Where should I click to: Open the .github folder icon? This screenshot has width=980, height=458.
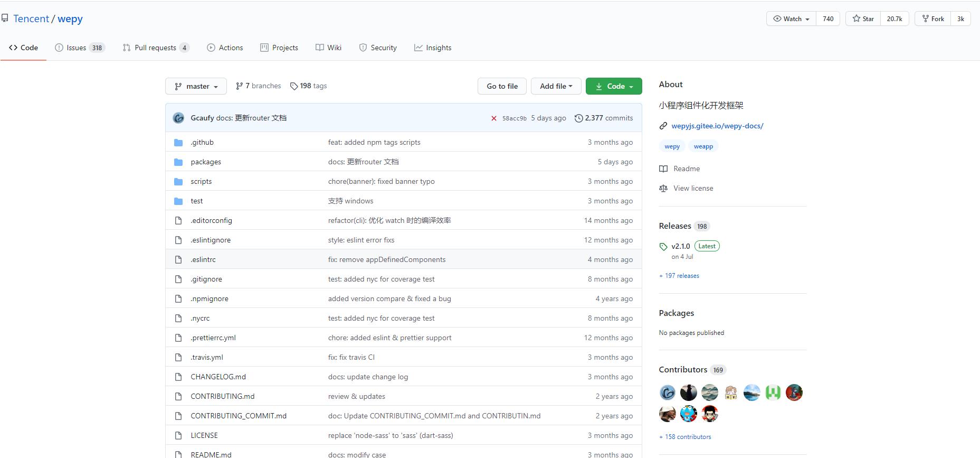point(178,143)
